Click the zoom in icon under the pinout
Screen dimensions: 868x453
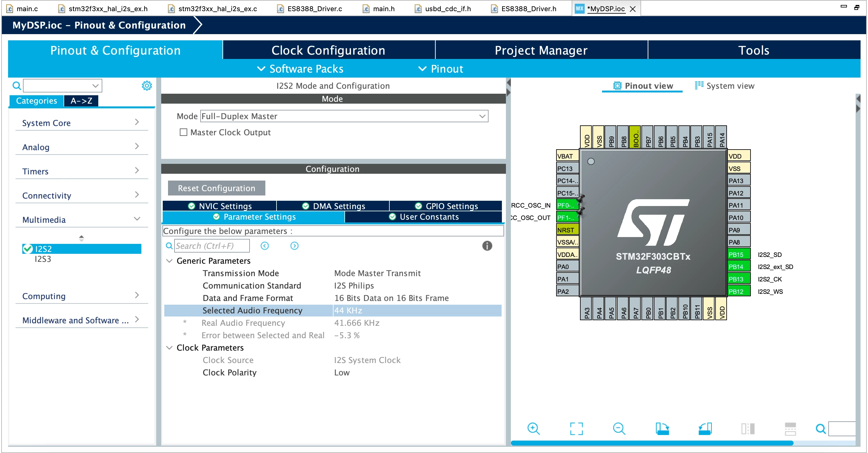[534, 429]
